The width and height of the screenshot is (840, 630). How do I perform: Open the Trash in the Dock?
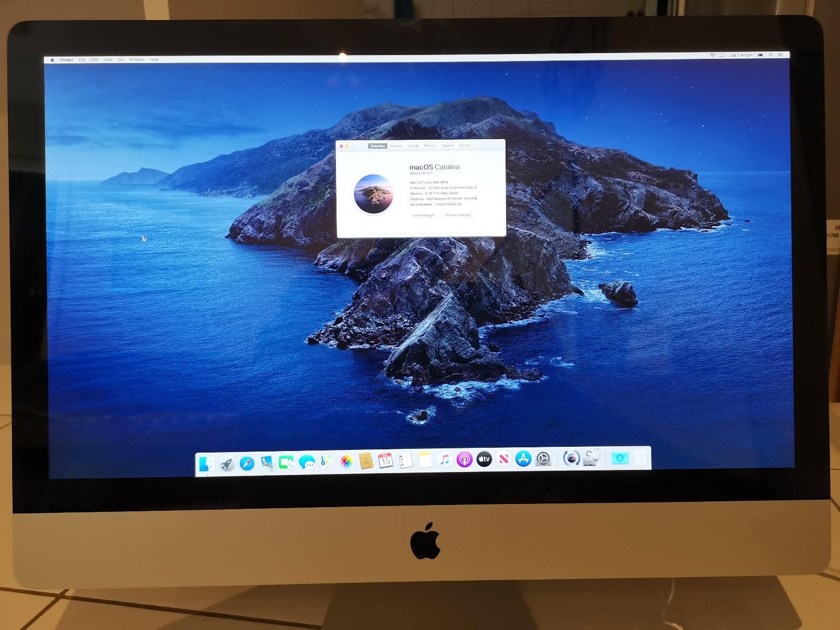(640, 457)
